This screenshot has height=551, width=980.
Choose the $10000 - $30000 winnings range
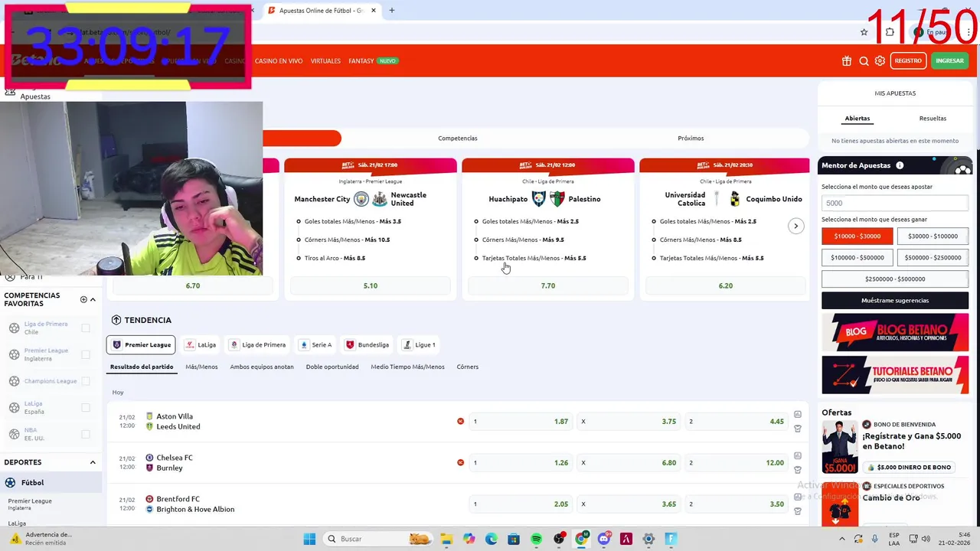coord(857,236)
